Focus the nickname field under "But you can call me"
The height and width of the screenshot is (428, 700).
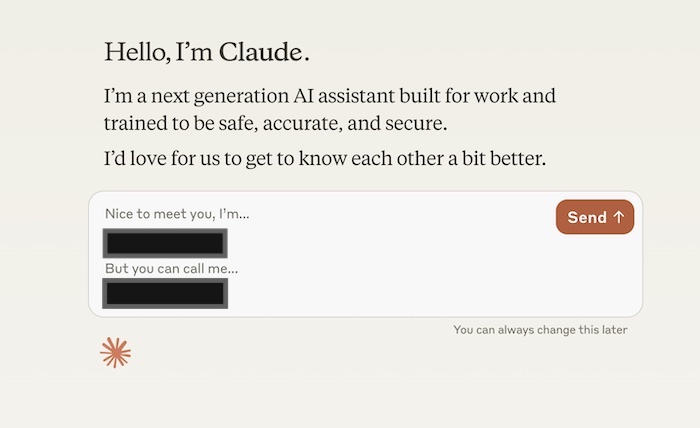(165, 293)
